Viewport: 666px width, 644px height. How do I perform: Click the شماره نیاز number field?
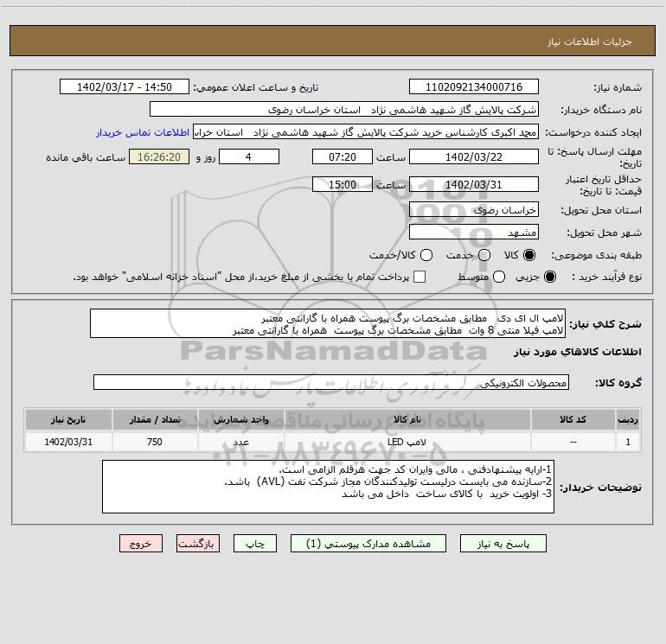click(x=473, y=87)
